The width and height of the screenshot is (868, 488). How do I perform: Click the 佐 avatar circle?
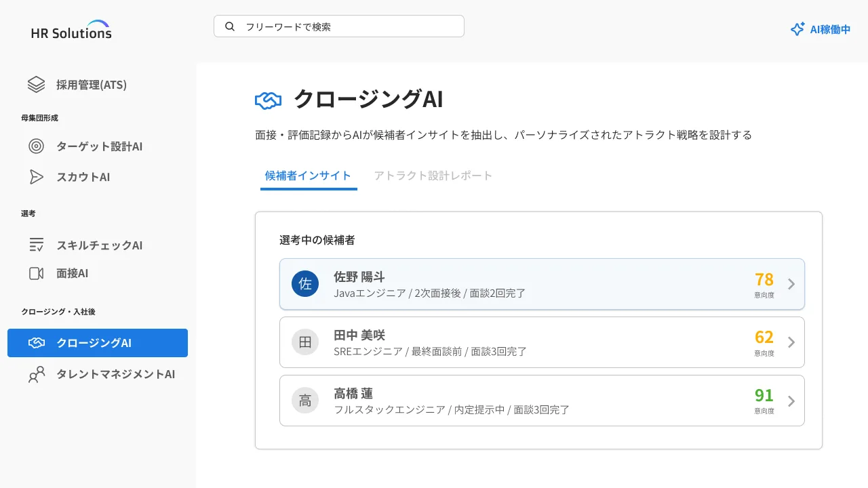tap(305, 284)
